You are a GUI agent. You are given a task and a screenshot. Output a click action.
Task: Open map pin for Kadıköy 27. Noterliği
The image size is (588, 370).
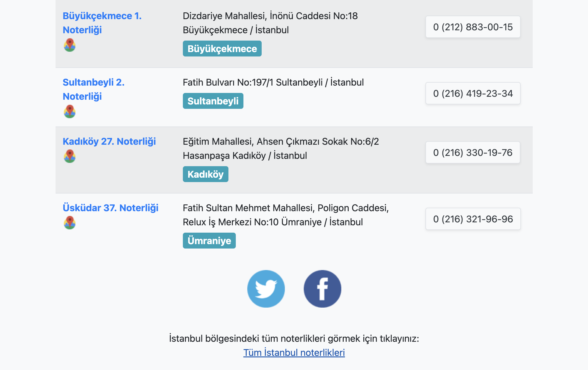click(70, 156)
